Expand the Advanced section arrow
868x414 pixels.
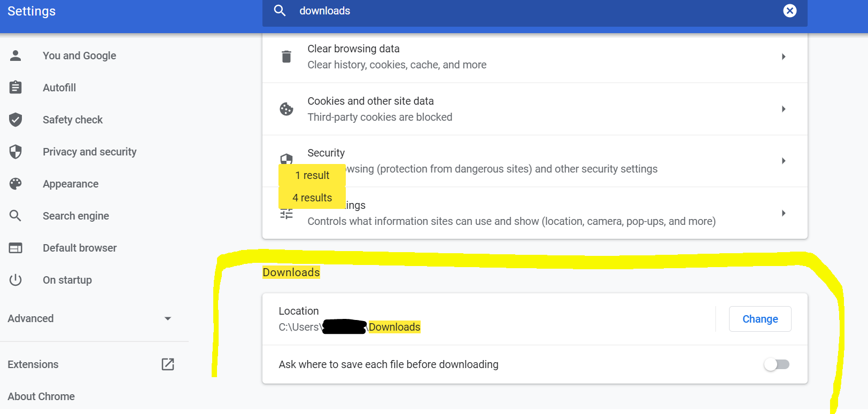click(168, 318)
